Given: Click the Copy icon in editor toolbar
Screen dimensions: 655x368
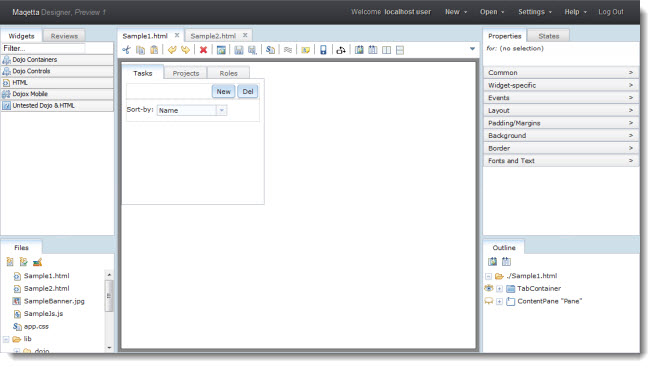Looking at the screenshot, I should tap(140, 50).
